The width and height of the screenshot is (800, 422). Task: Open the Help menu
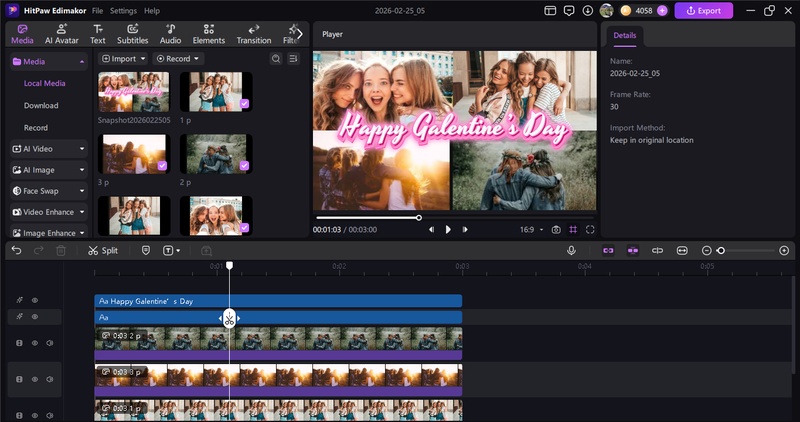tap(152, 11)
